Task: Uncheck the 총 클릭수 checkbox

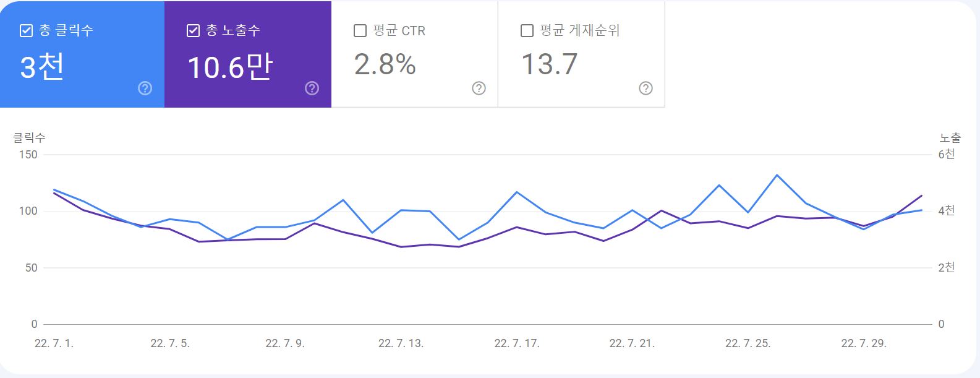Action: point(26,30)
